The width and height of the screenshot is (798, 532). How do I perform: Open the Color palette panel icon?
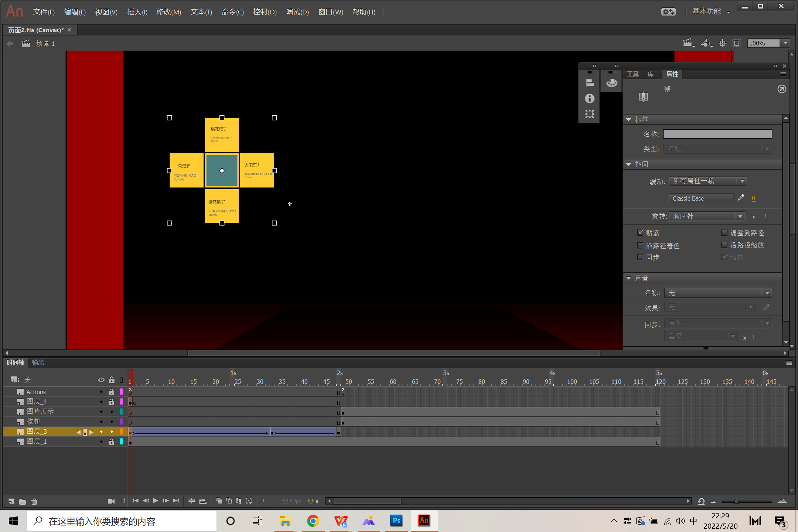coord(611,83)
